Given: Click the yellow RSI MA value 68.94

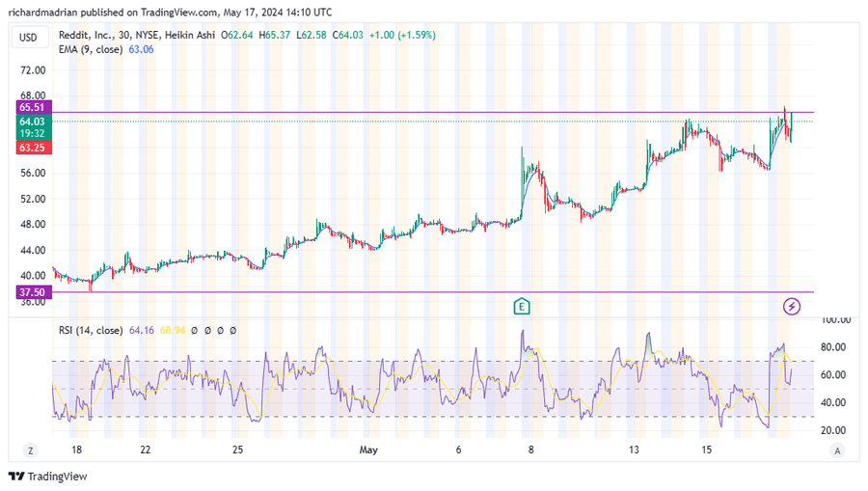Looking at the screenshot, I should 173,331.
